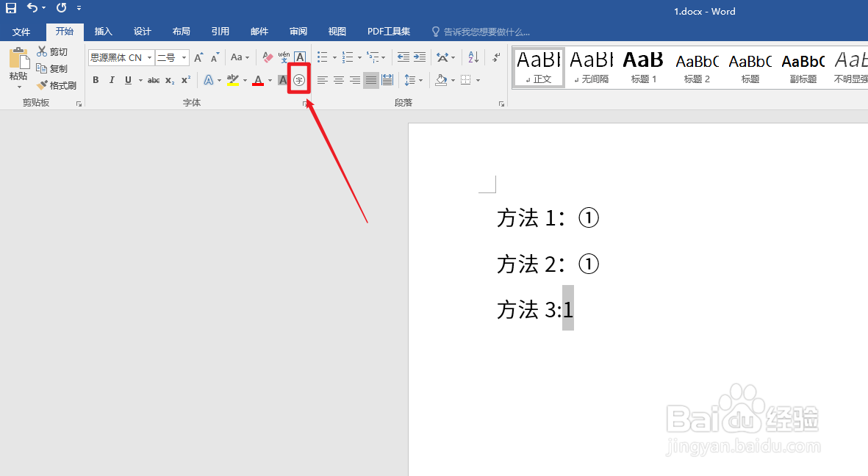Screen dimensions: 868x476
Task: Open the 二号 font size dropdown
Action: [x=184, y=57]
